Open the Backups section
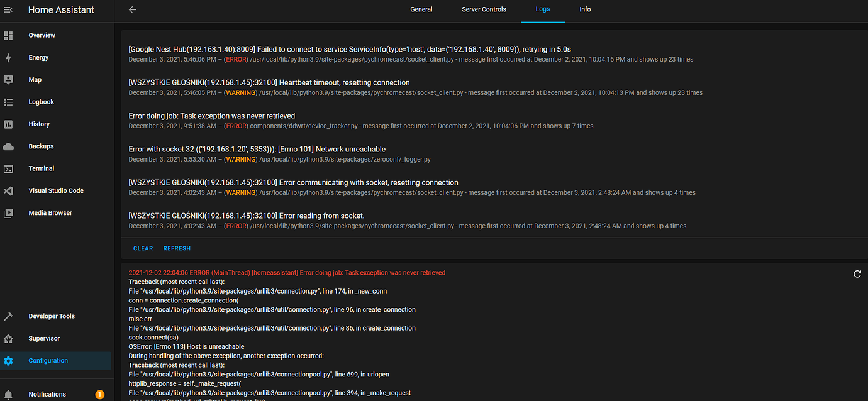 tap(40, 146)
